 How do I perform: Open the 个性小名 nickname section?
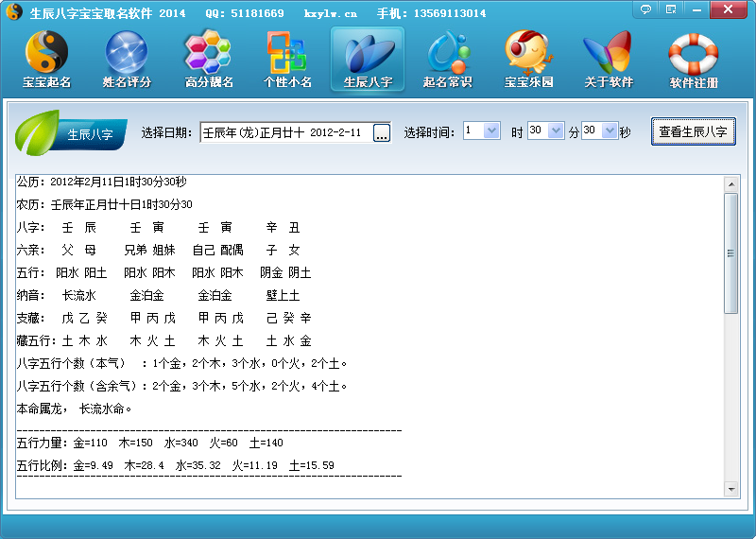287,59
